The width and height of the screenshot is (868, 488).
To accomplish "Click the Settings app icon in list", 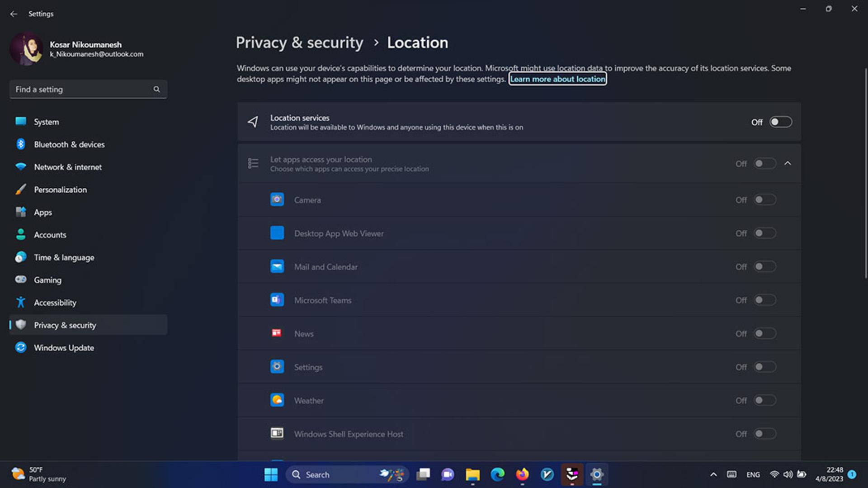I will (277, 366).
